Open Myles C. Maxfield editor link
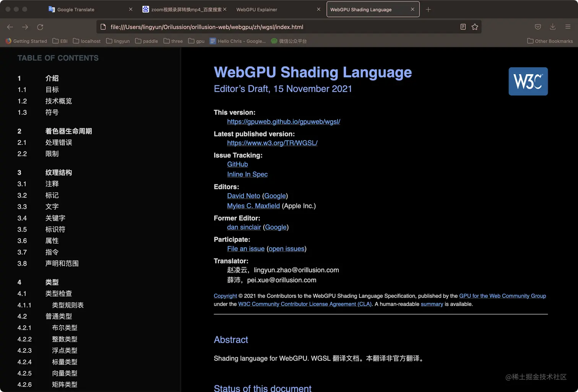Screen dimensions: 578x392 point(253,206)
